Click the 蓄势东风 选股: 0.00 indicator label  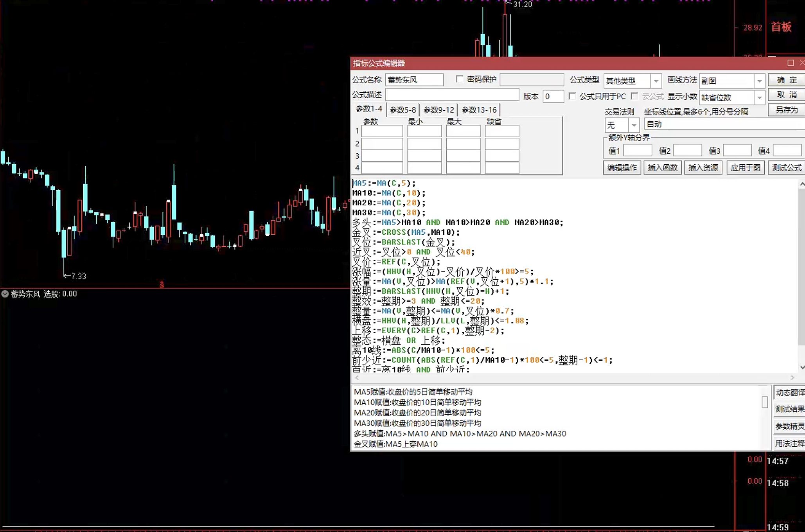coord(44,294)
